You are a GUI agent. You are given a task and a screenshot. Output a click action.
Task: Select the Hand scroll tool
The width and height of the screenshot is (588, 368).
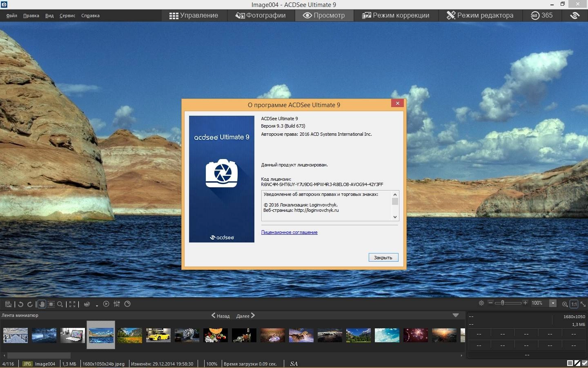(x=42, y=304)
